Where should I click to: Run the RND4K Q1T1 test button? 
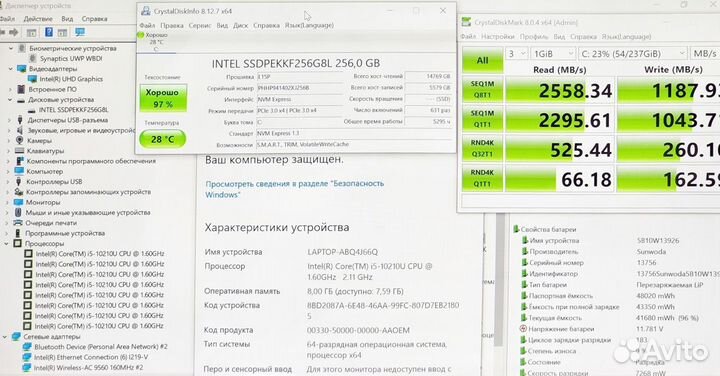point(482,178)
